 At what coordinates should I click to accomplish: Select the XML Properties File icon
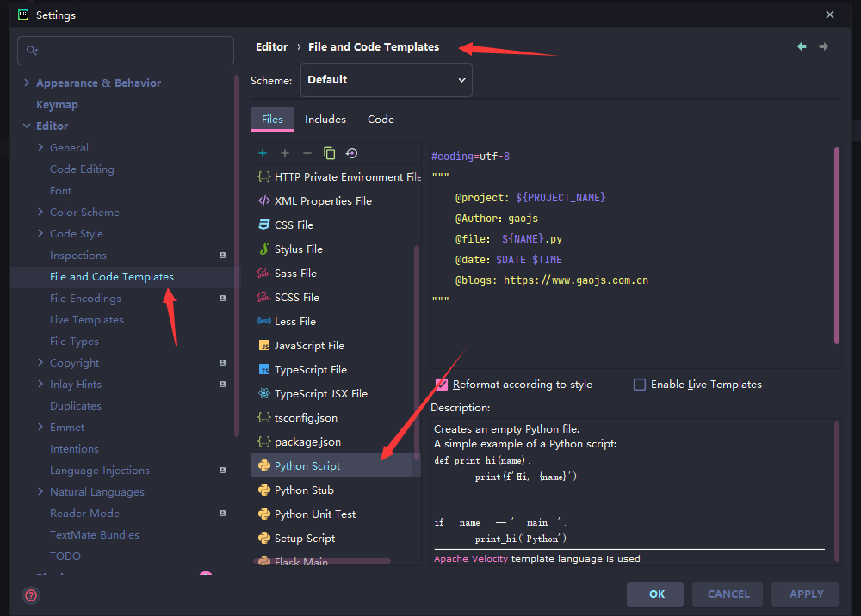(x=264, y=200)
